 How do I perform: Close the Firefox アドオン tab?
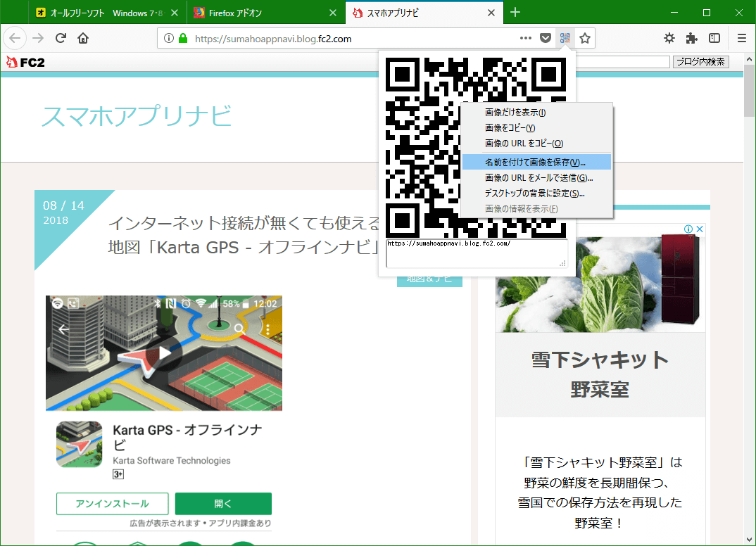click(333, 13)
